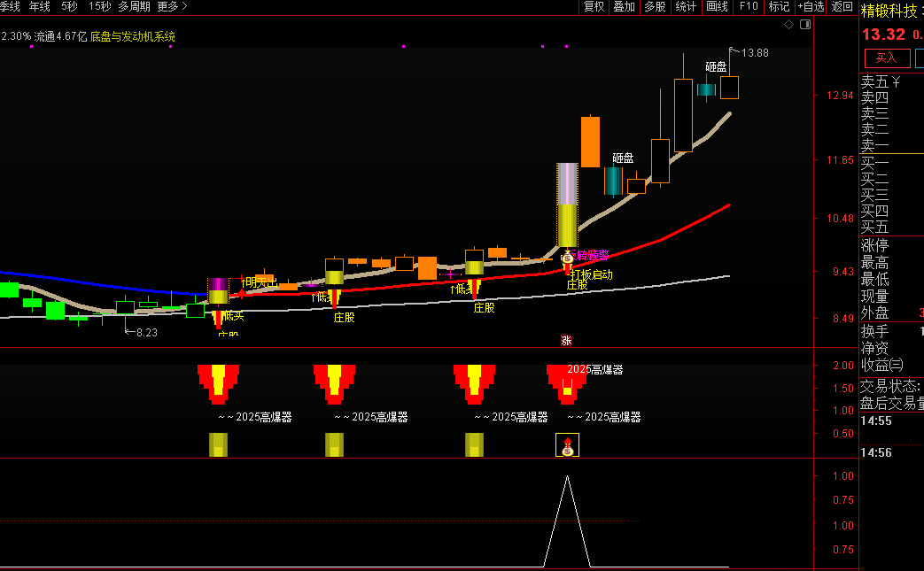Toggle 叠加 overlay mode
Image resolution: width=924 pixels, height=571 pixels.
point(624,6)
